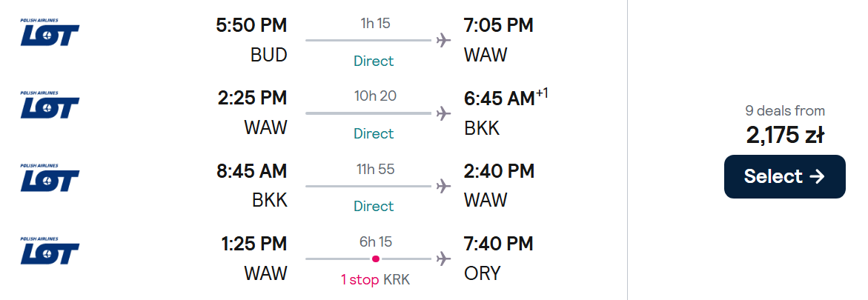Select the 2,175 zł deal button

click(x=784, y=176)
